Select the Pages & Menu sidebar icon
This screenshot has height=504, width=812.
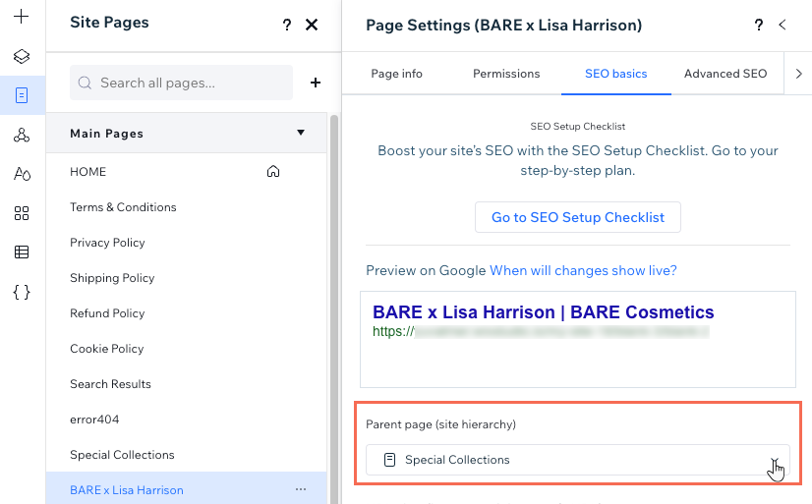pos(22,95)
